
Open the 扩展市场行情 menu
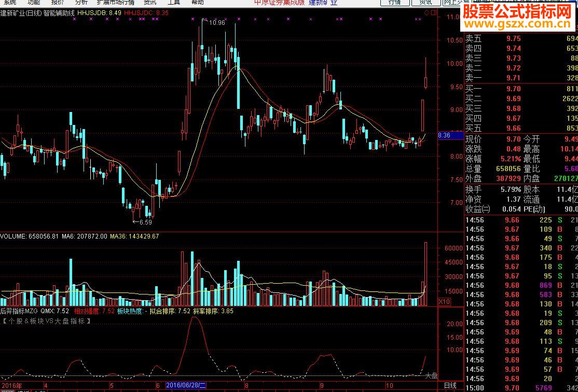[115, 2]
